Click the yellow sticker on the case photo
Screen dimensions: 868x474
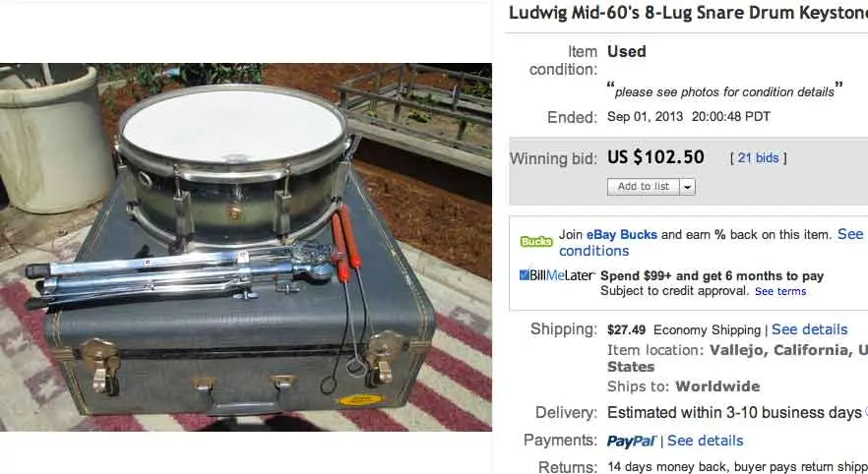coord(359,400)
